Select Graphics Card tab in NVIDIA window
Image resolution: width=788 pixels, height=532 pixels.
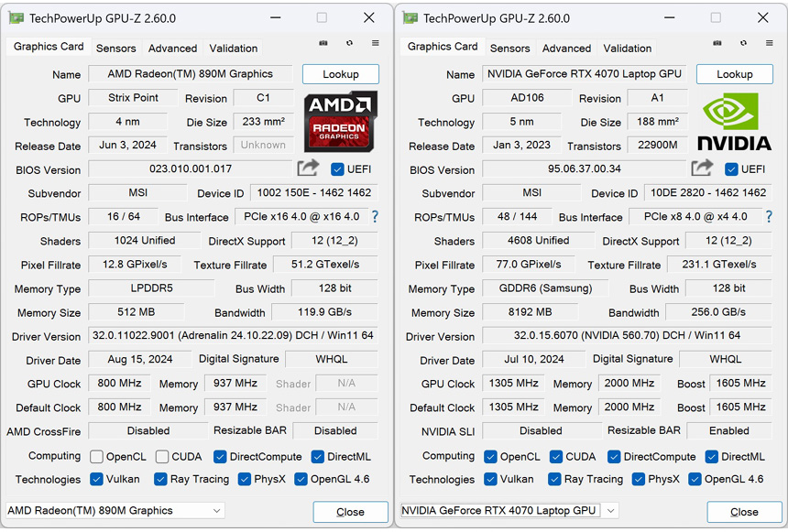tap(443, 47)
